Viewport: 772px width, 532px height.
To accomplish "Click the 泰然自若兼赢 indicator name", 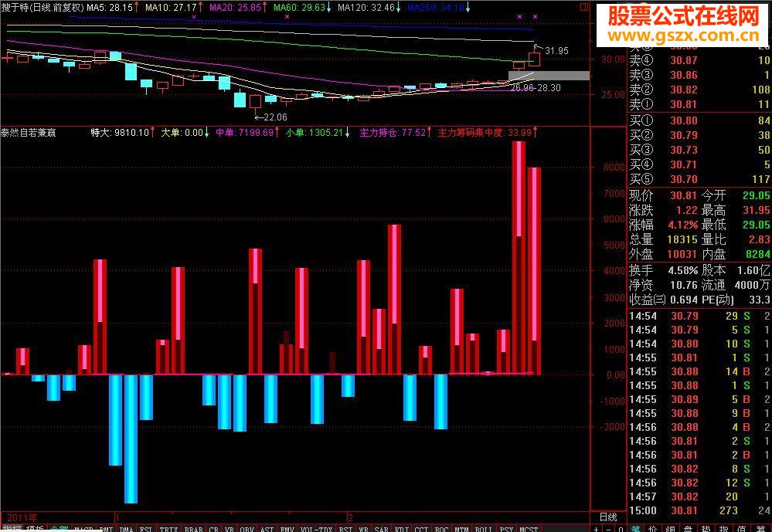I will point(28,132).
